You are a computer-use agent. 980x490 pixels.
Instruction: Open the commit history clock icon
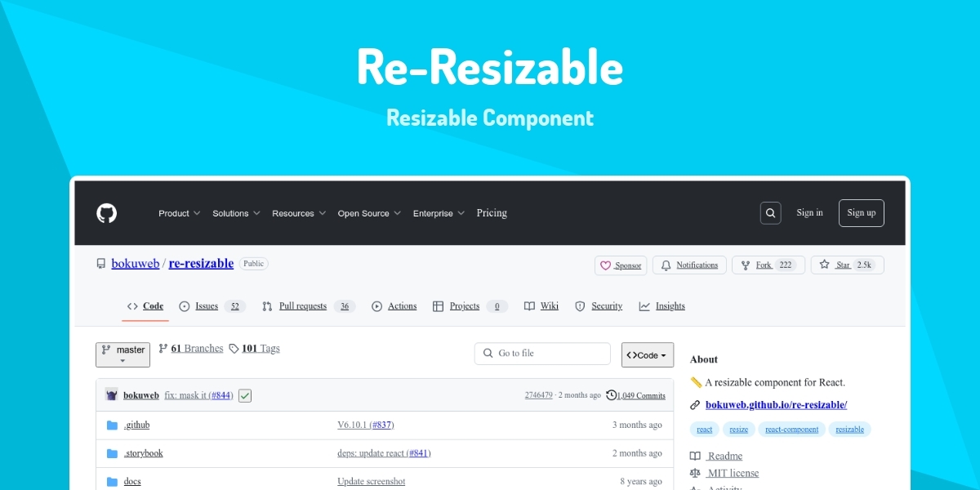click(611, 395)
